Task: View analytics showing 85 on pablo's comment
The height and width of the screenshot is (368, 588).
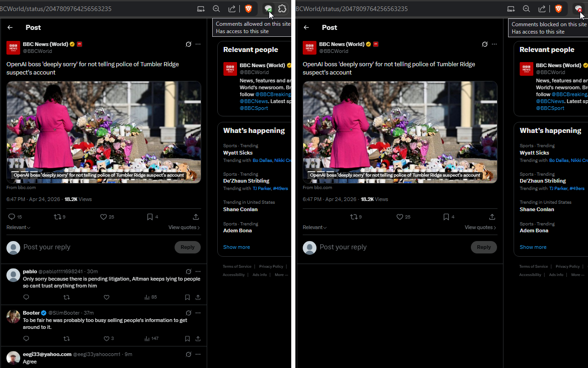Action: tap(151, 297)
